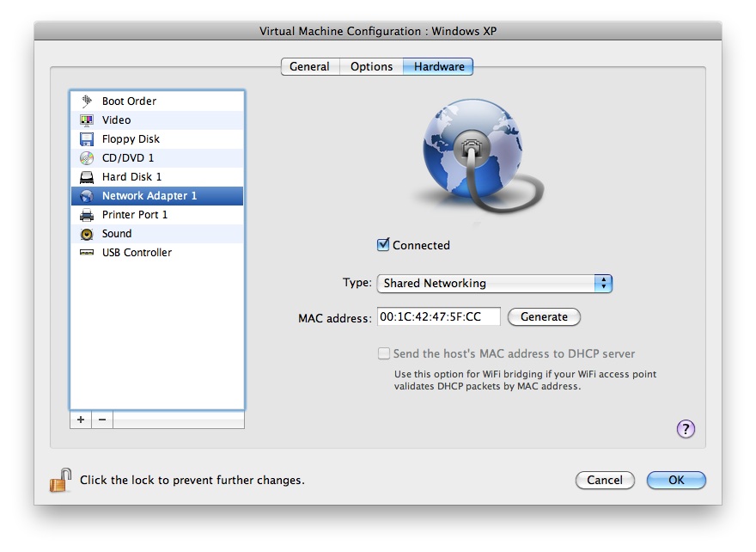Screen dimensions: 756x552
Task: Click the Floppy Disk icon
Action: 87,139
